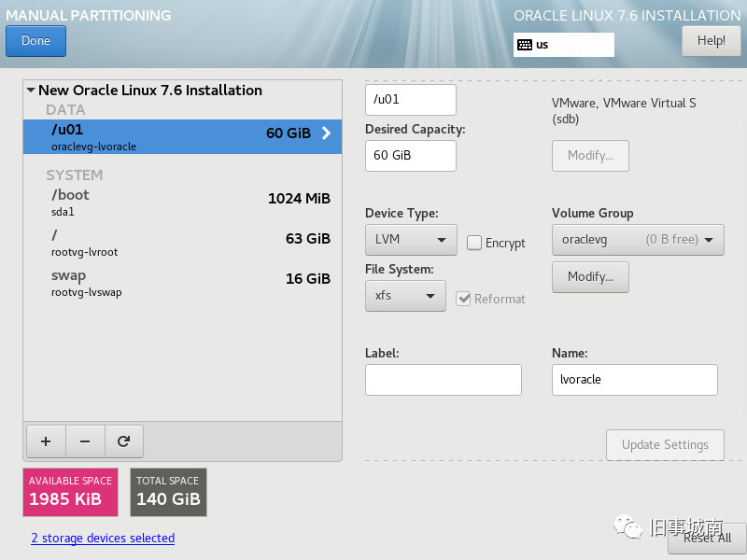Open the Device Type LVM dropdown
Screen dimensions: 747x560
coord(411,240)
